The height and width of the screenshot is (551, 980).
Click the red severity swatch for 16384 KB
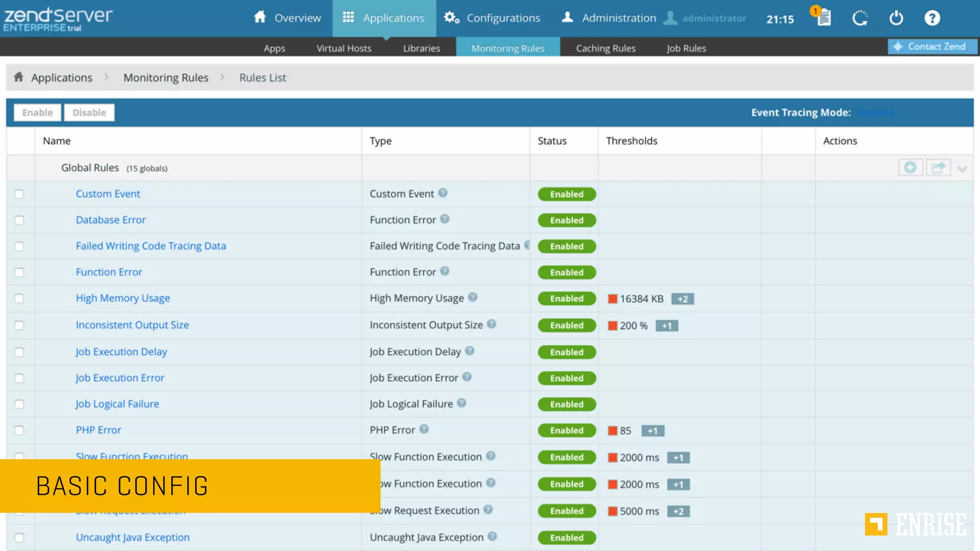(612, 299)
